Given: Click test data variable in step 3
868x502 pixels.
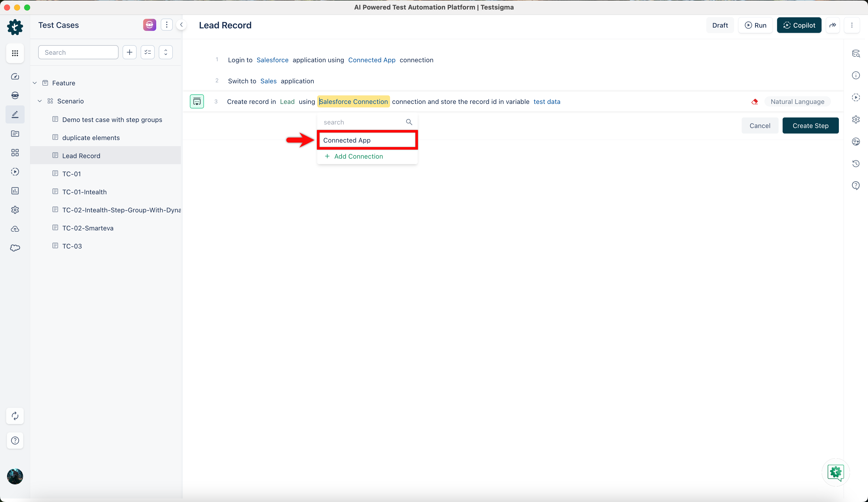Looking at the screenshot, I should (547, 102).
